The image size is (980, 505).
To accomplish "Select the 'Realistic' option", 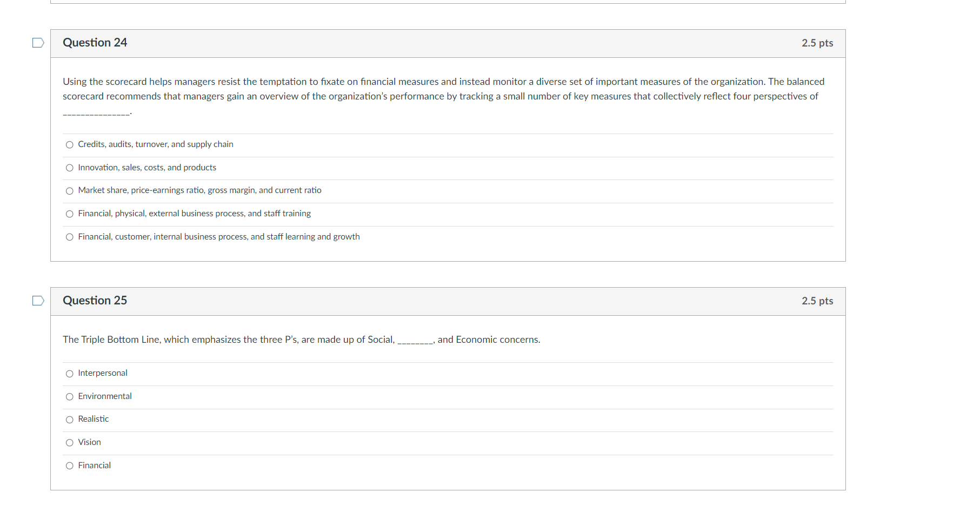I will [69, 419].
